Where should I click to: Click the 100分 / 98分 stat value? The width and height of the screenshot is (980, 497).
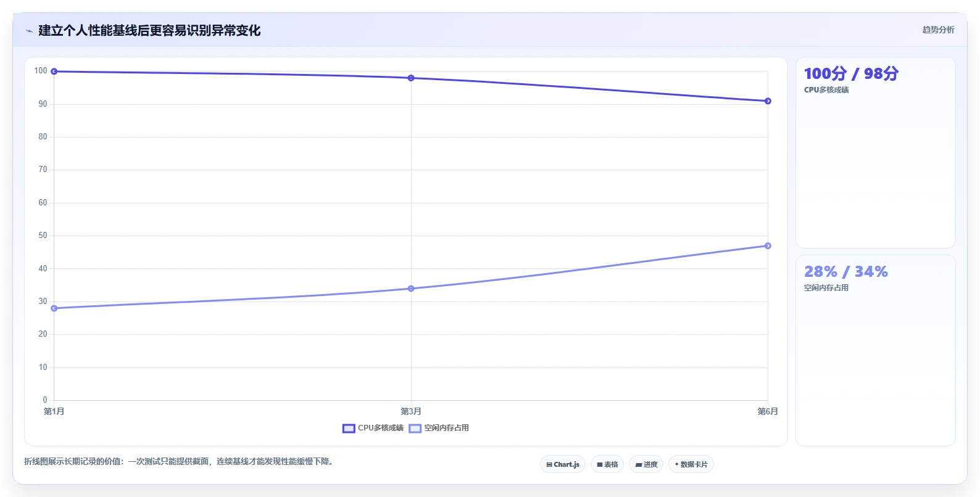click(851, 73)
